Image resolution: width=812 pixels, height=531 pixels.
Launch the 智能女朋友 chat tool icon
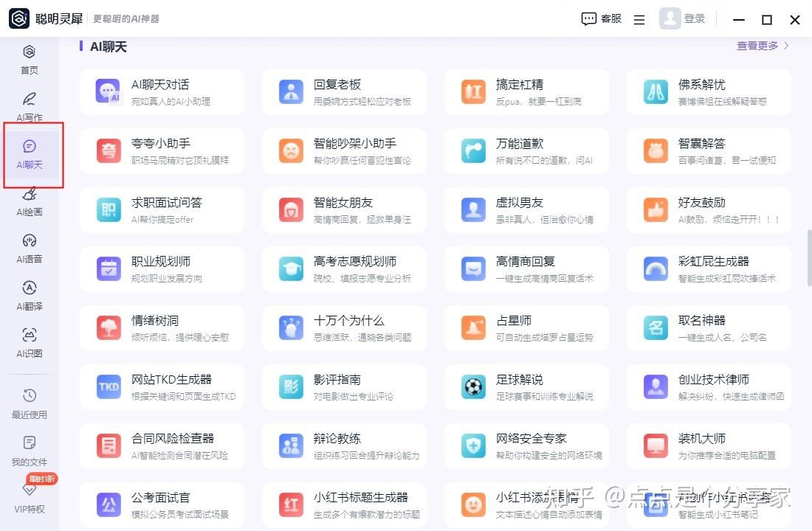pos(290,209)
